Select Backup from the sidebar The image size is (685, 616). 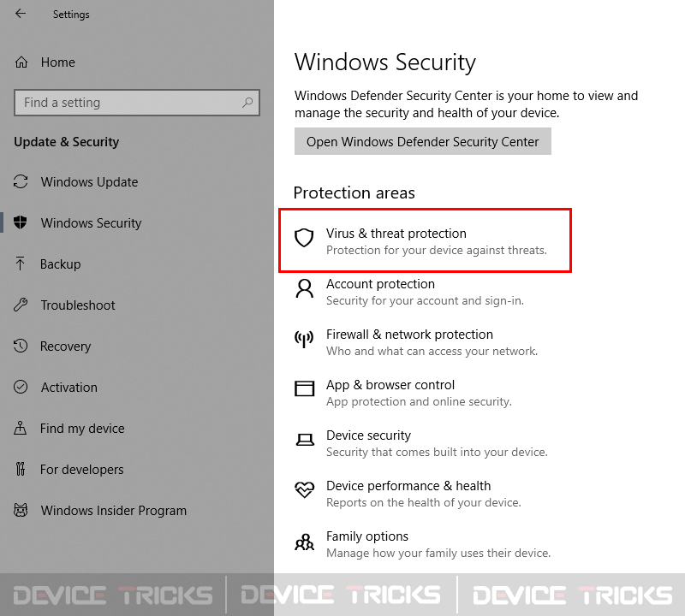pyautogui.click(x=60, y=264)
